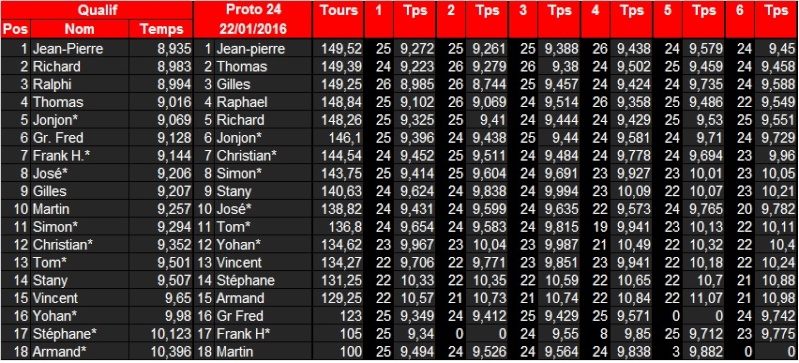
Task: Click the Qualif header cell
Action: [97, 10]
